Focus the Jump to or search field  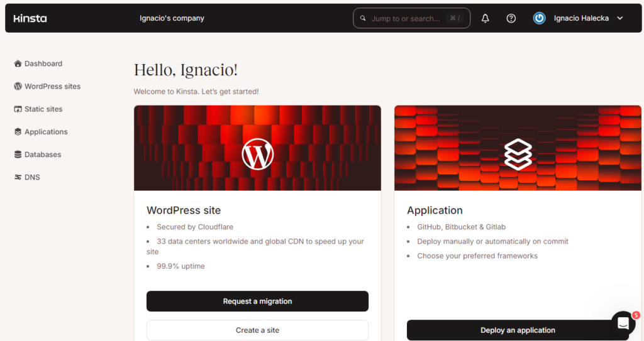click(x=411, y=18)
